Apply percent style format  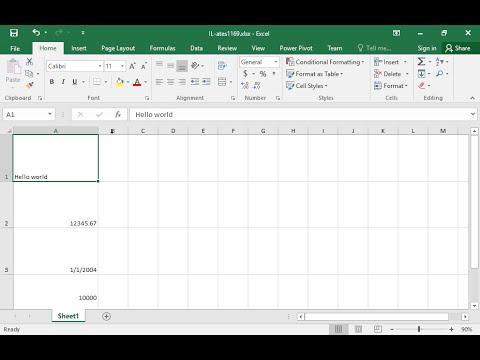[263, 74]
